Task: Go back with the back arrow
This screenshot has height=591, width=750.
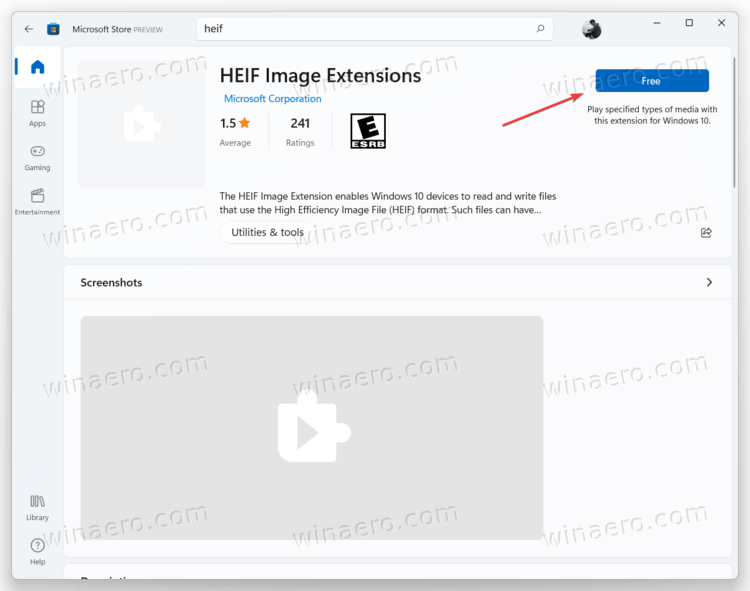Action: point(29,29)
